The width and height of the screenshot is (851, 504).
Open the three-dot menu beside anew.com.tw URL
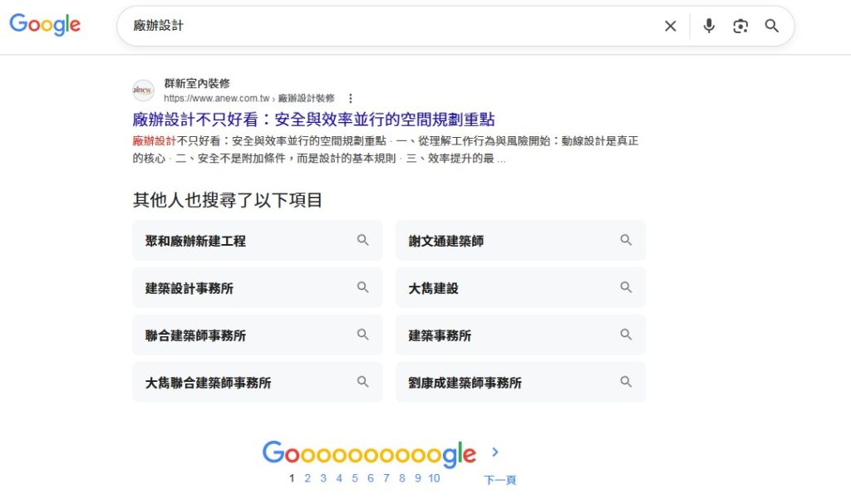[351, 98]
